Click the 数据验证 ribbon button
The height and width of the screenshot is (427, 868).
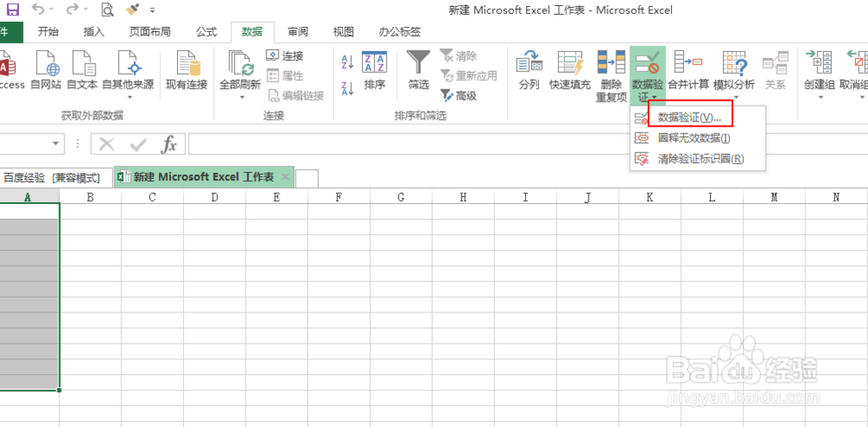[648, 76]
